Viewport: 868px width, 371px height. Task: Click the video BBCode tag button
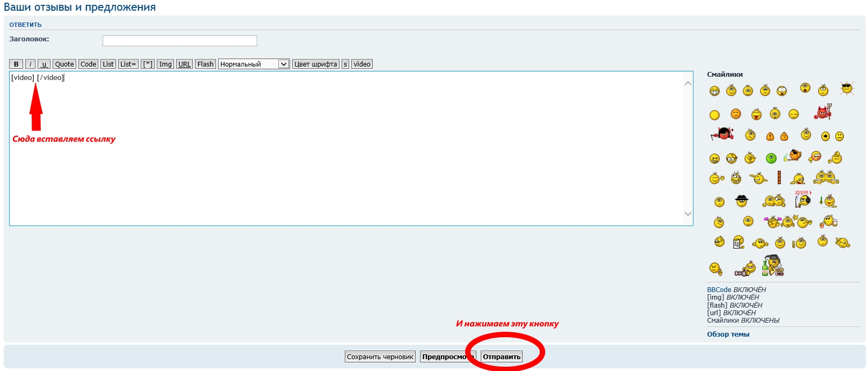(362, 64)
